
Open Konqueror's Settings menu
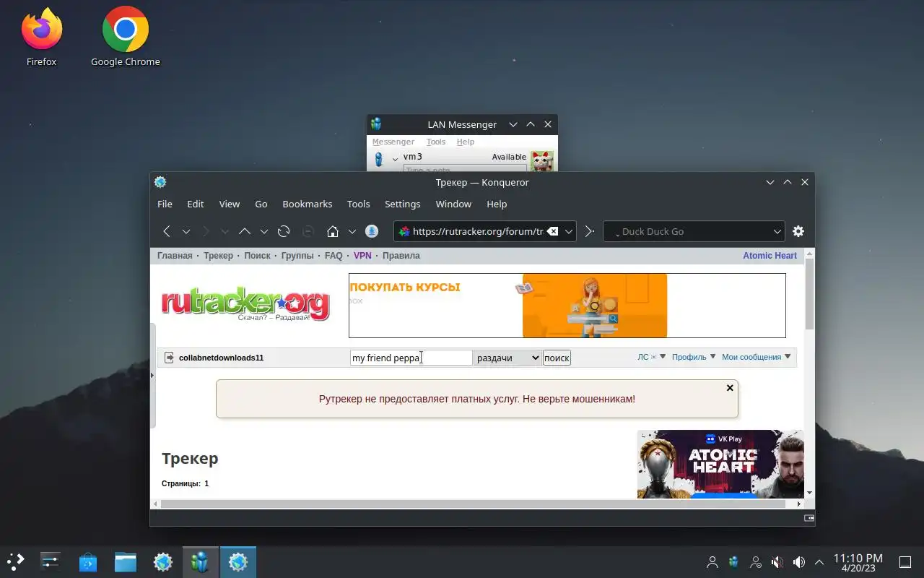tap(402, 204)
